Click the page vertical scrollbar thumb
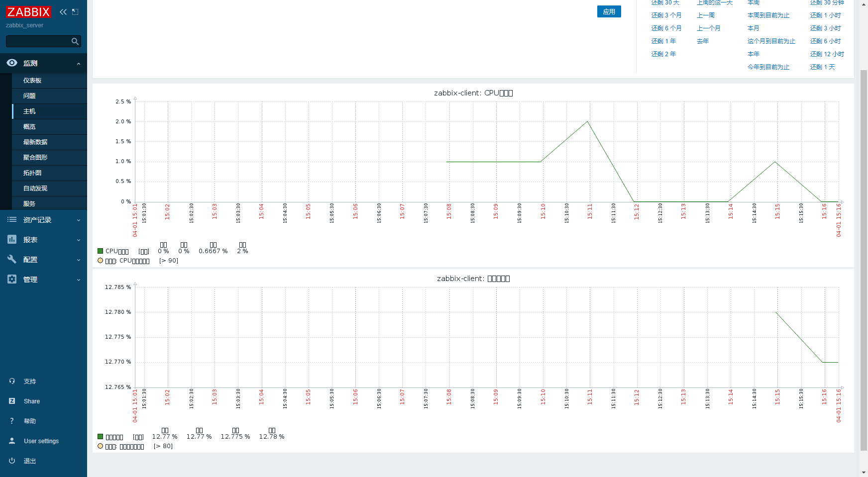This screenshot has height=477, width=868. click(x=864, y=260)
